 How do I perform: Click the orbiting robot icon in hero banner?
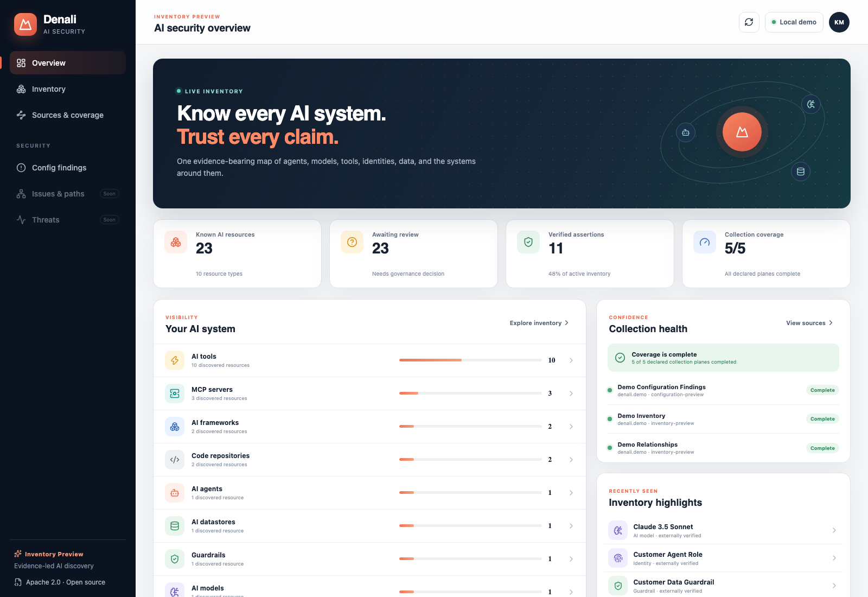pyautogui.click(x=686, y=132)
